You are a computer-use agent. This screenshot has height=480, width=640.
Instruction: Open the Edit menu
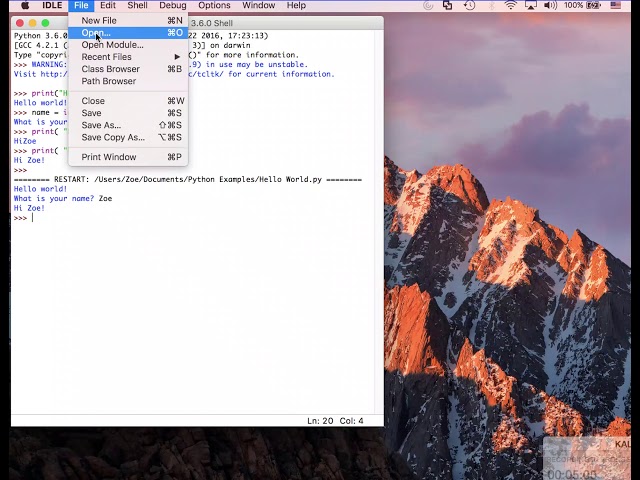(108, 5)
